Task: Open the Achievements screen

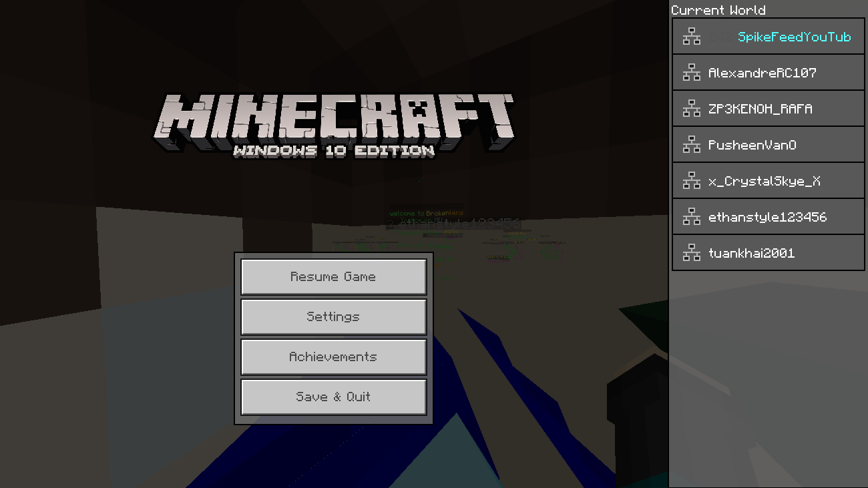Action: [x=333, y=356]
